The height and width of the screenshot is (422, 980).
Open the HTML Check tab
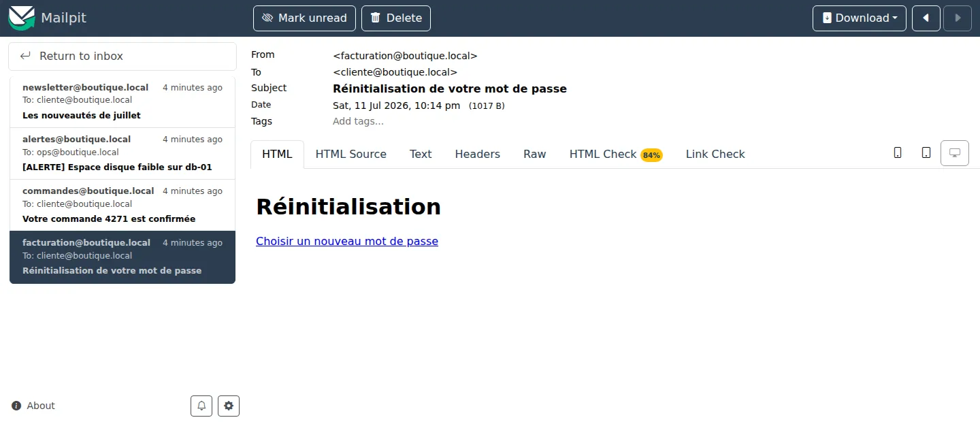pos(615,154)
